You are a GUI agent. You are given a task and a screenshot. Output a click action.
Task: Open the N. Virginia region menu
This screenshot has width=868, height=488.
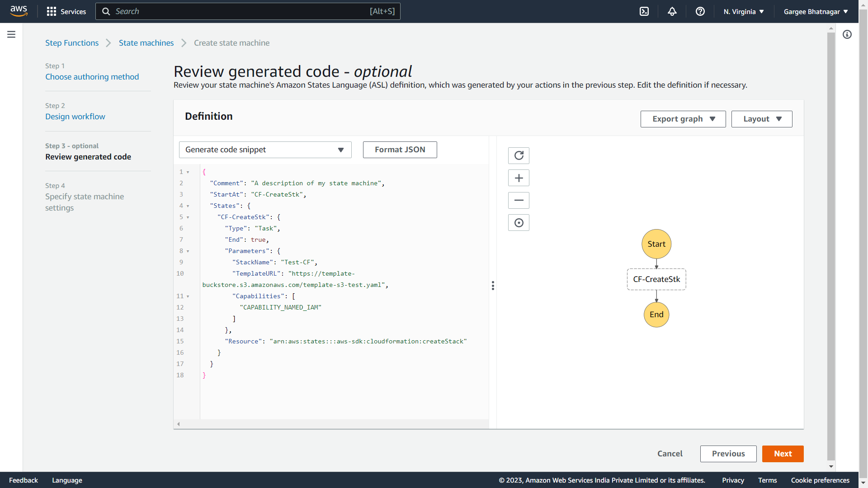click(743, 12)
